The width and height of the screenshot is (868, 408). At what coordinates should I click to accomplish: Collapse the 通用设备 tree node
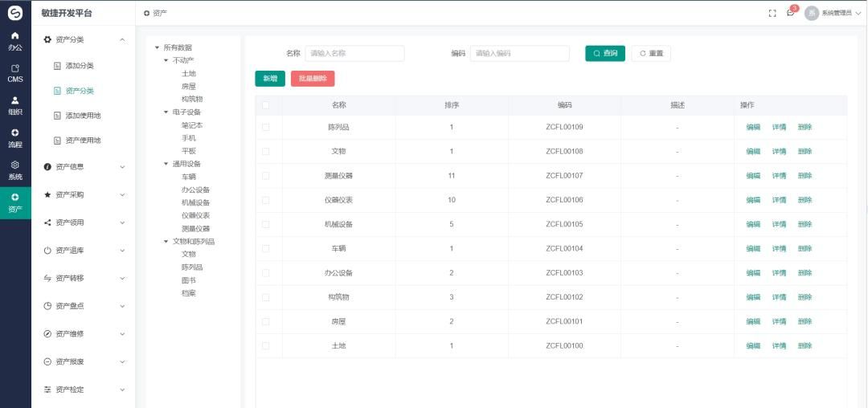166,164
